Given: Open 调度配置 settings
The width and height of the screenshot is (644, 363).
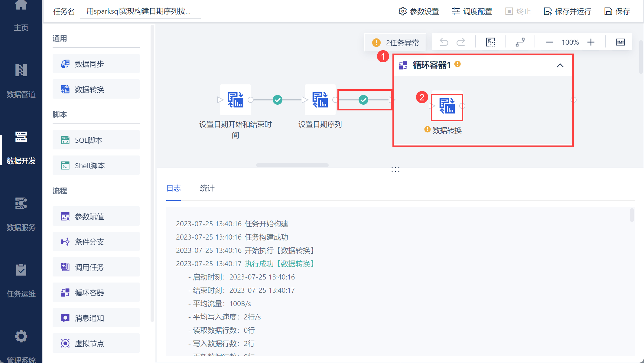Looking at the screenshot, I should 472,11.
